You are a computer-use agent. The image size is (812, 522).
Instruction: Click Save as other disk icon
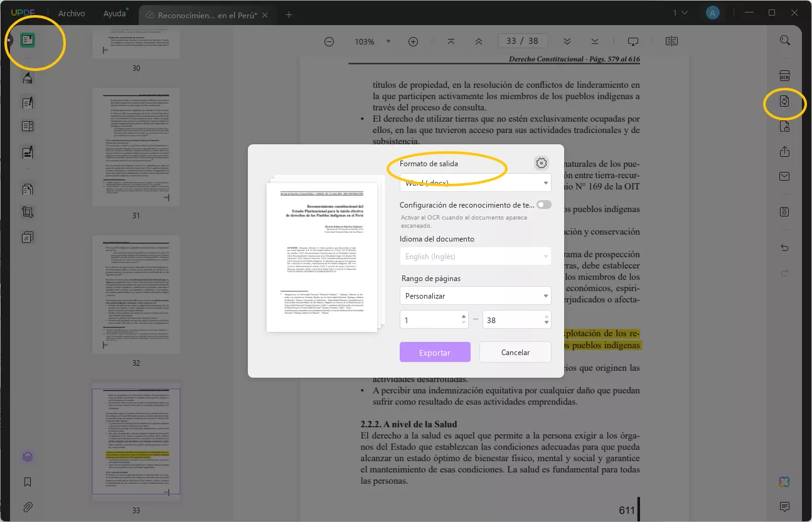(x=784, y=212)
